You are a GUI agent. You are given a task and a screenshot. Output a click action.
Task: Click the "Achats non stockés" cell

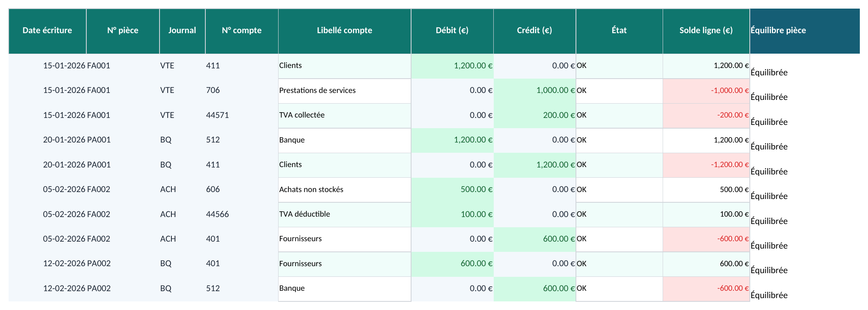344,190
